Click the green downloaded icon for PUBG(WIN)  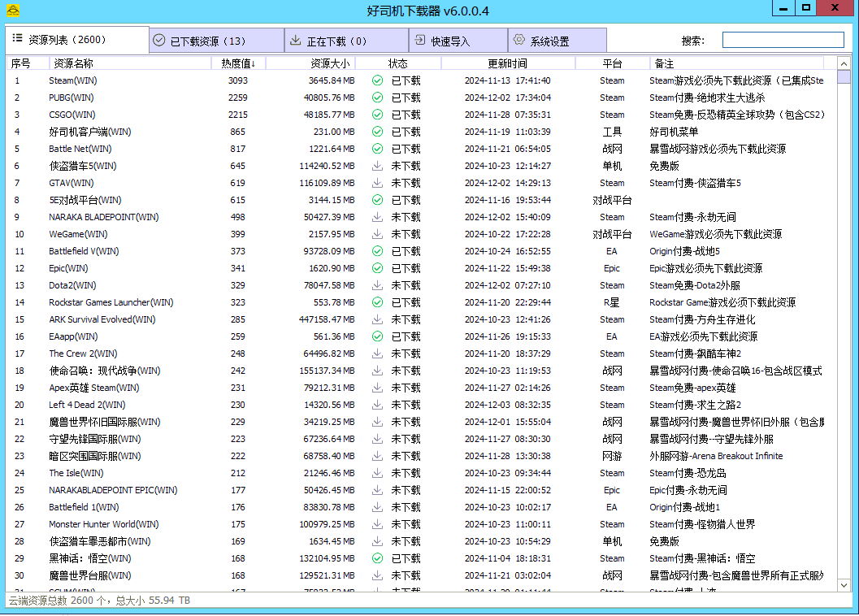coord(377,98)
